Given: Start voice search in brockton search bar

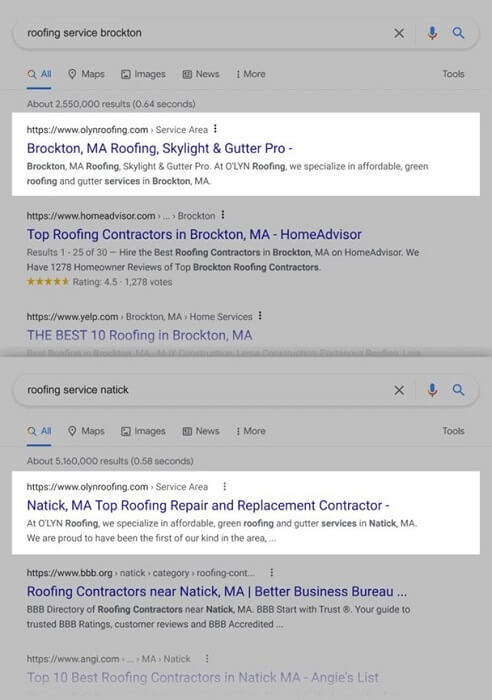Looking at the screenshot, I should [432, 33].
